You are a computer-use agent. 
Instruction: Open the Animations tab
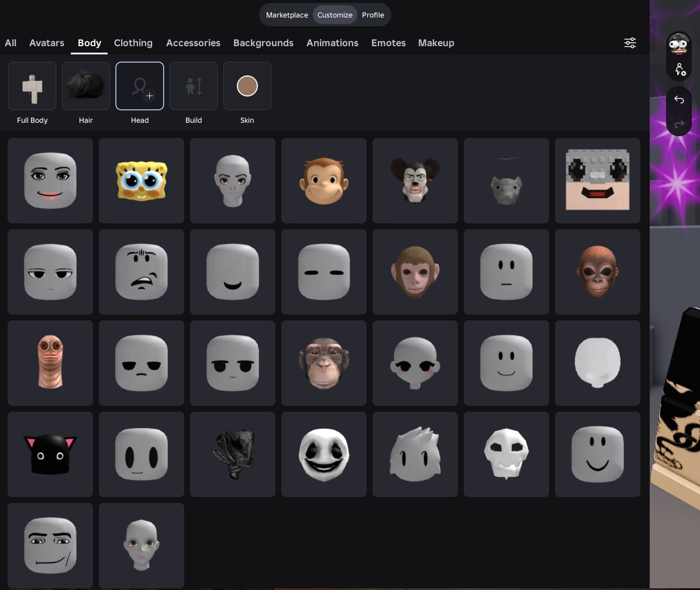pyautogui.click(x=332, y=43)
